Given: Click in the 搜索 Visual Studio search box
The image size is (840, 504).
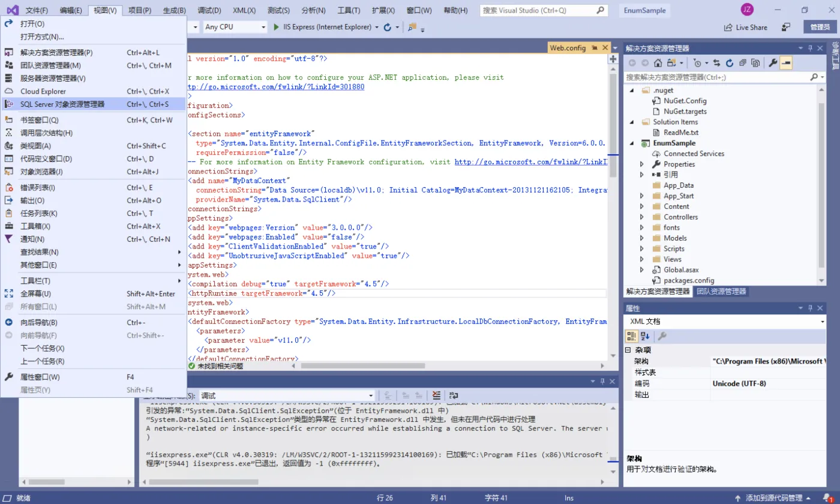Looking at the screenshot, I should click(x=538, y=11).
